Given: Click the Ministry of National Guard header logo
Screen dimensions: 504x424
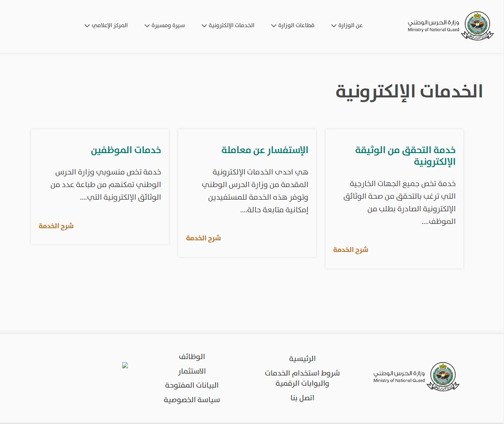Looking at the screenshot, I should pos(451,26).
